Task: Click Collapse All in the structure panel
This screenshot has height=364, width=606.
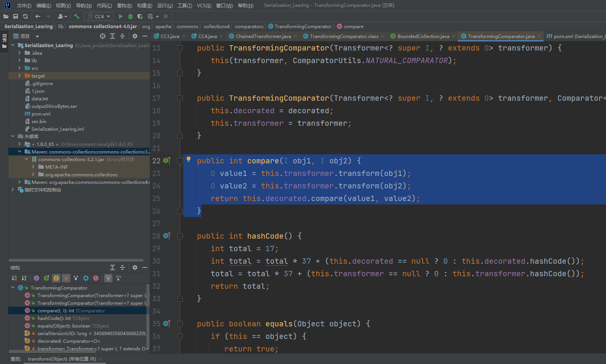Action: click(x=122, y=267)
